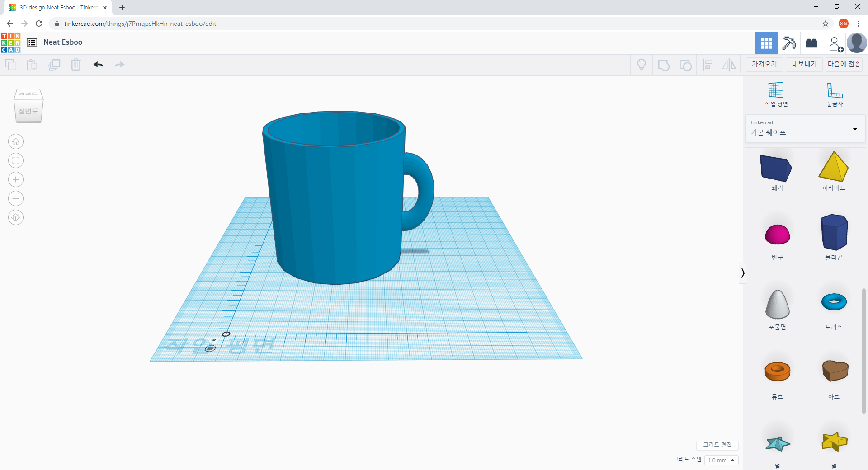Screen dimensions: 868x470
Task: Zoom out with minus button
Action: coord(16,198)
